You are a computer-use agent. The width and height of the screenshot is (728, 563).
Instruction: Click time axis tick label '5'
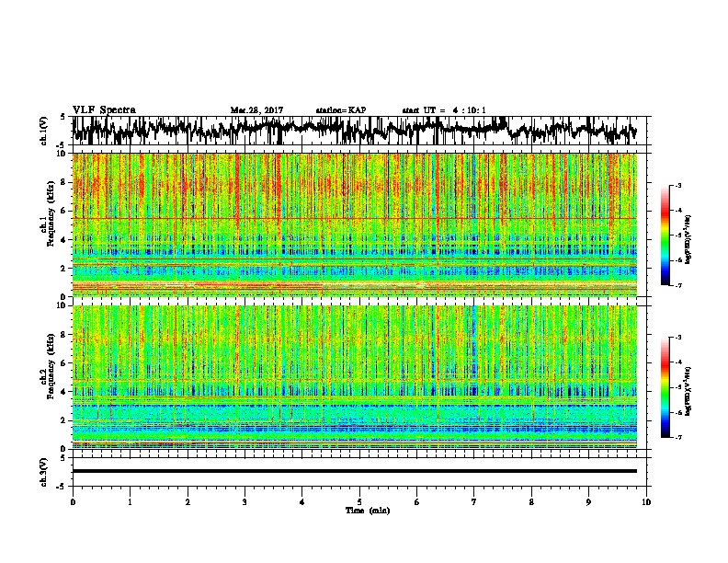[x=359, y=502]
